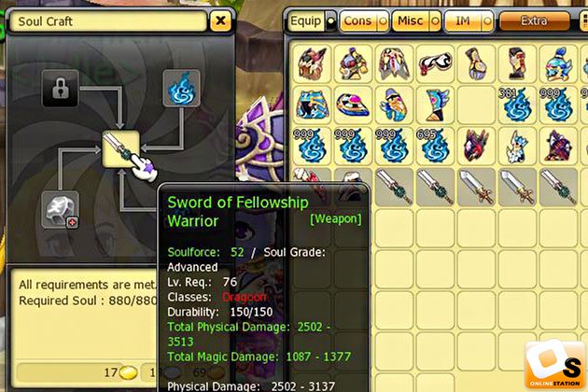Image resolution: width=588 pixels, height=392 pixels.
Task: Select the first Sword of Fellowship in inventory
Action: pyautogui.click(x=394, y=188)
